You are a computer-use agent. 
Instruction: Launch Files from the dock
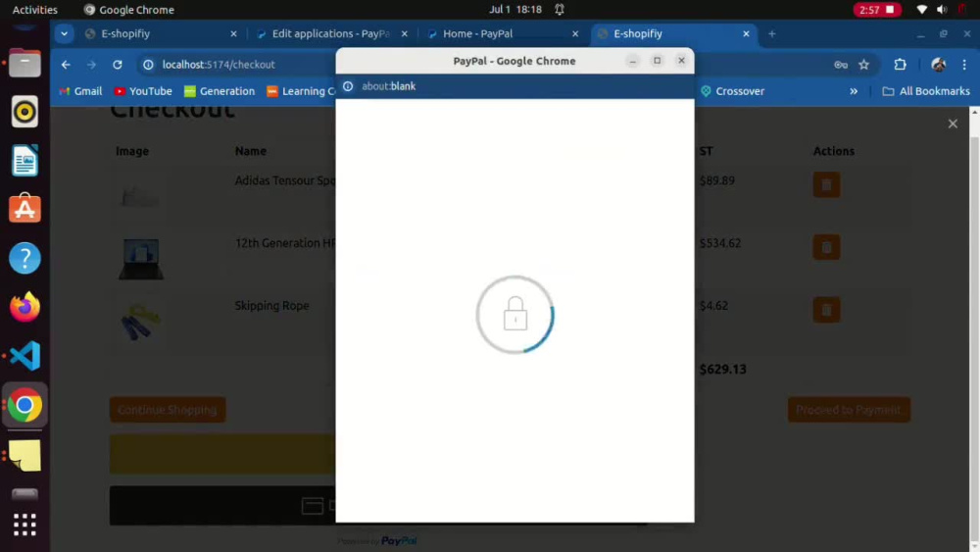[24, 63]
